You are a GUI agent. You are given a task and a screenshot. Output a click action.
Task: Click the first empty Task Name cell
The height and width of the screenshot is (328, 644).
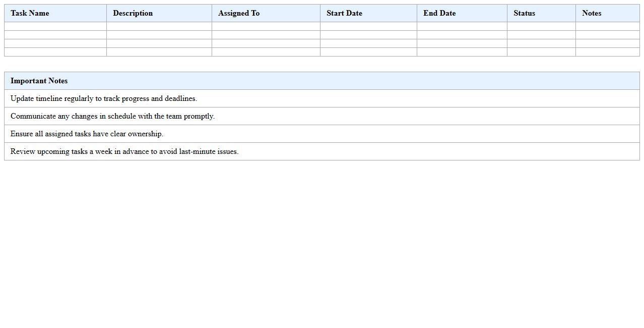coord(55,26)
